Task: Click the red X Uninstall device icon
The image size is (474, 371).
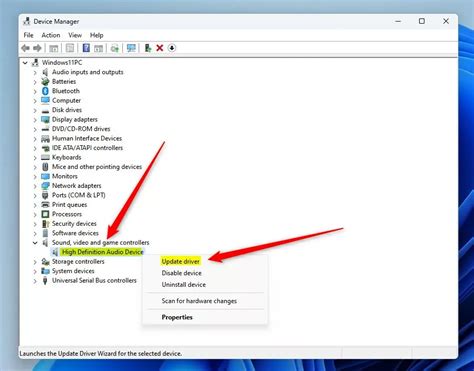Action: [x=160, y=48]
